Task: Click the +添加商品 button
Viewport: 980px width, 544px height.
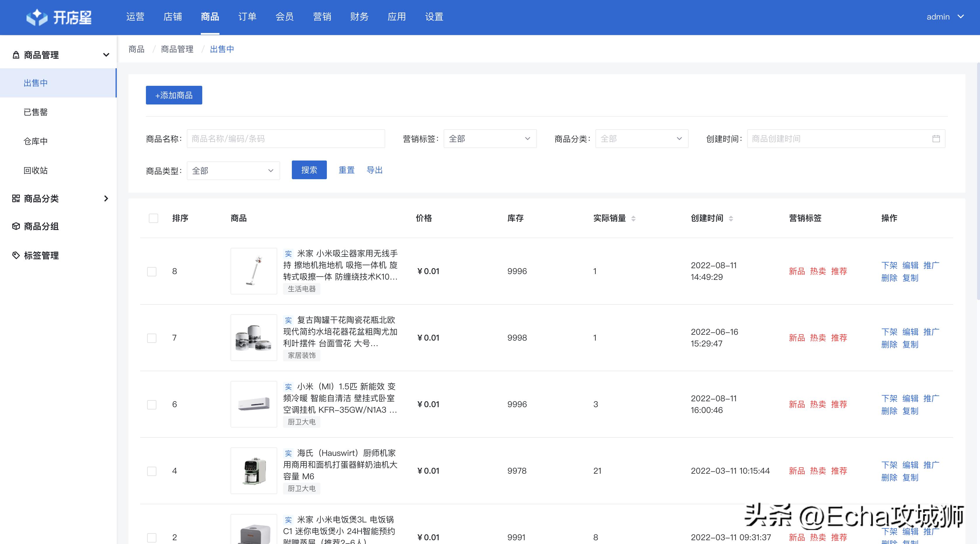Action: pyautogui.click(x=173, y=95)
